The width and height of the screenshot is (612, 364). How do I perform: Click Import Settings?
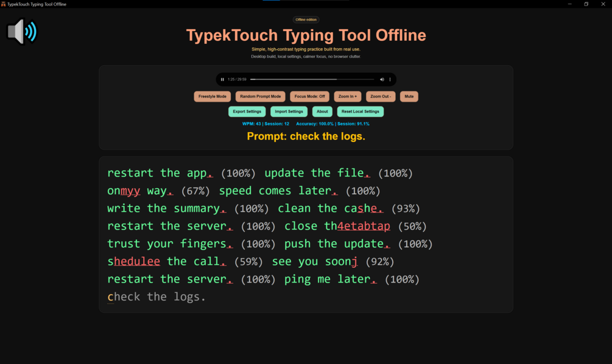point(289,111)
